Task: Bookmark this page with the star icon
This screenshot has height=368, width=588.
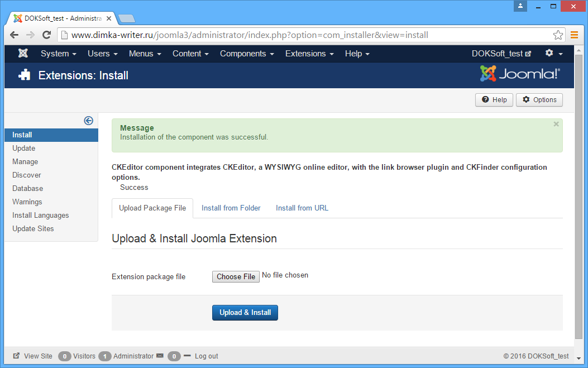Action: tap(558, 35)
